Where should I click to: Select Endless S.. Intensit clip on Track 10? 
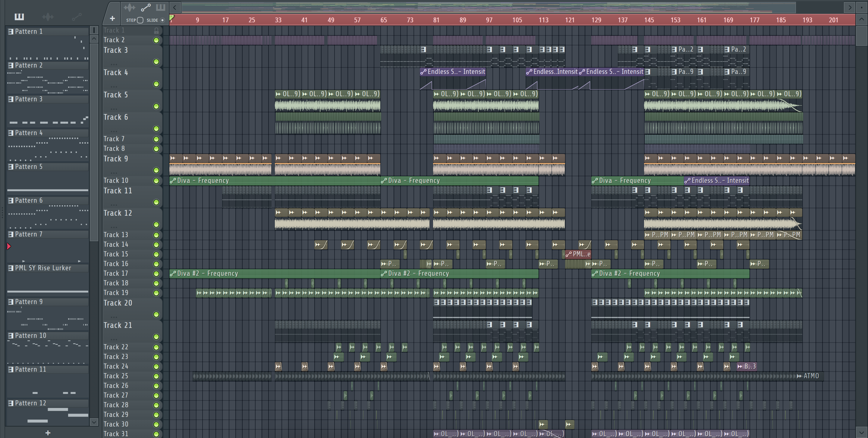(716, 181)
